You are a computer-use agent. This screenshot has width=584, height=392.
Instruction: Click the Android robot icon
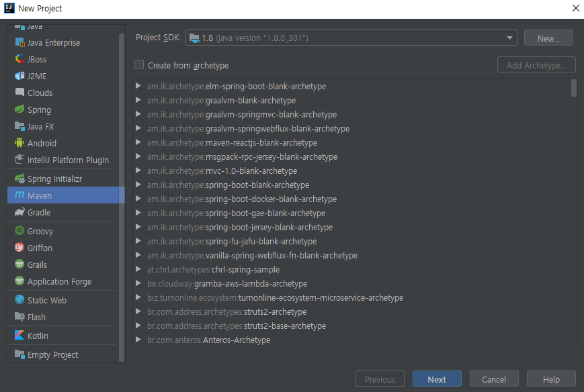[19, 143]
